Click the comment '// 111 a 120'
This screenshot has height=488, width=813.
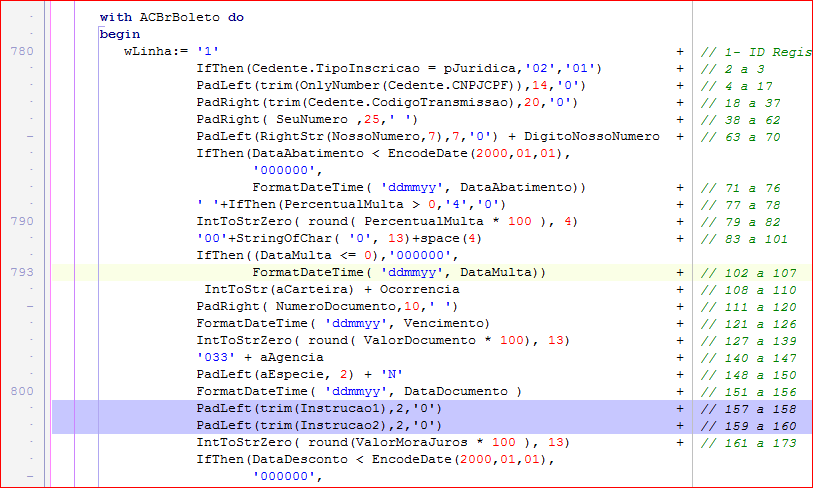click(748, 307)
